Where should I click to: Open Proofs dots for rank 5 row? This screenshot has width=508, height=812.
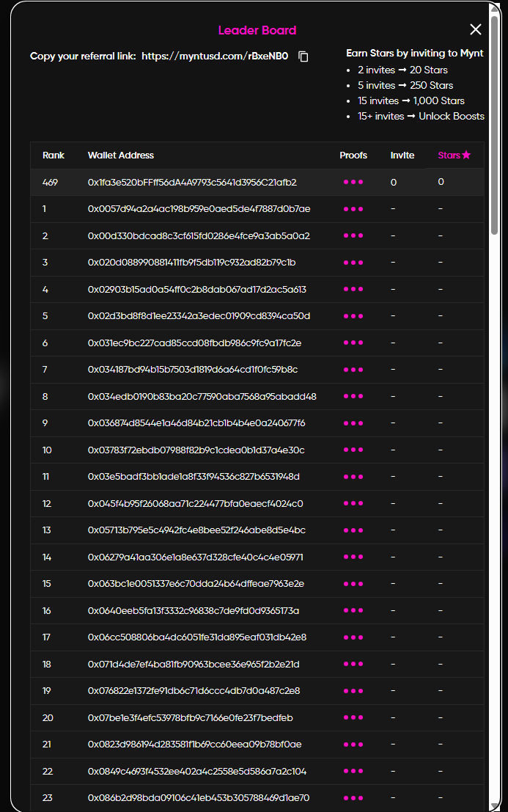coord(353,316)
